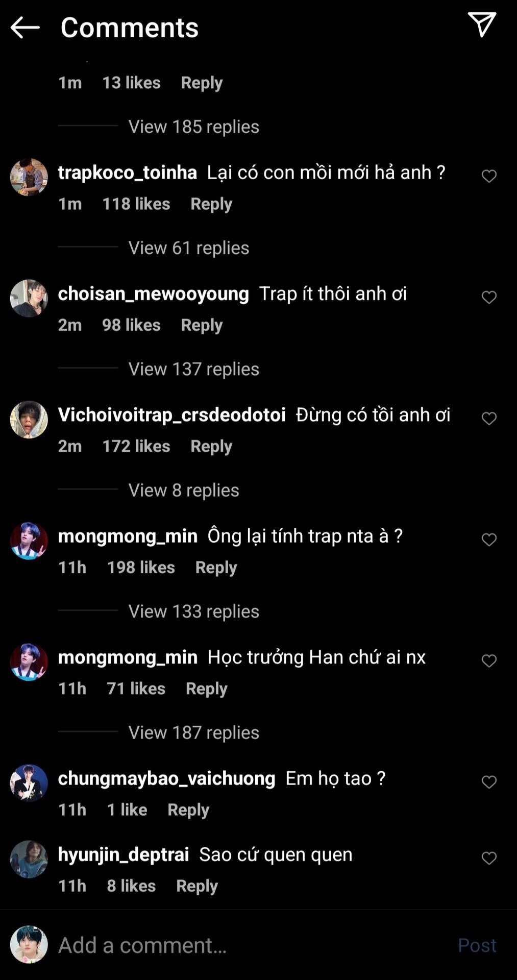The width and height of the screenshot is (517, 980).
Task: Tap the back arrow icon
Action: 24,28
